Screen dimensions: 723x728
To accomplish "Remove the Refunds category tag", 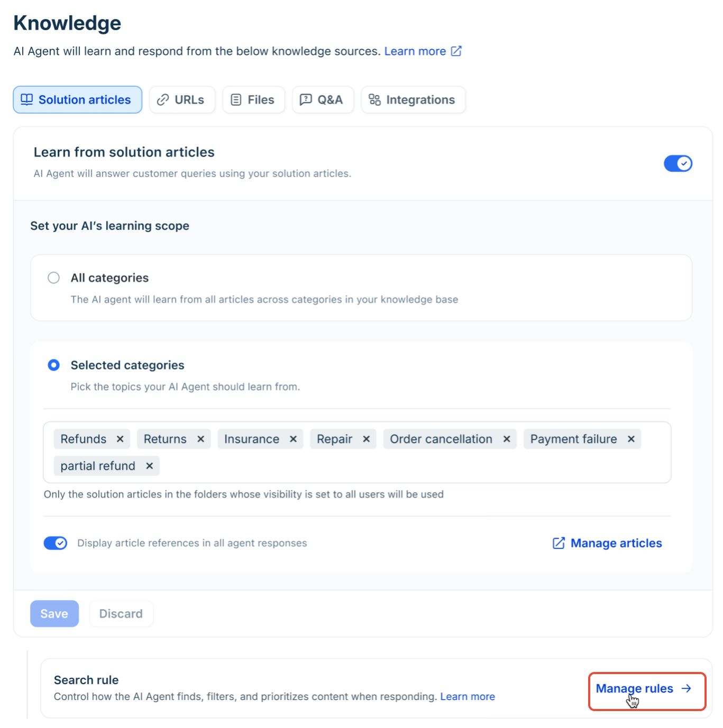I will pyautogui.click(x=120, y=439).
